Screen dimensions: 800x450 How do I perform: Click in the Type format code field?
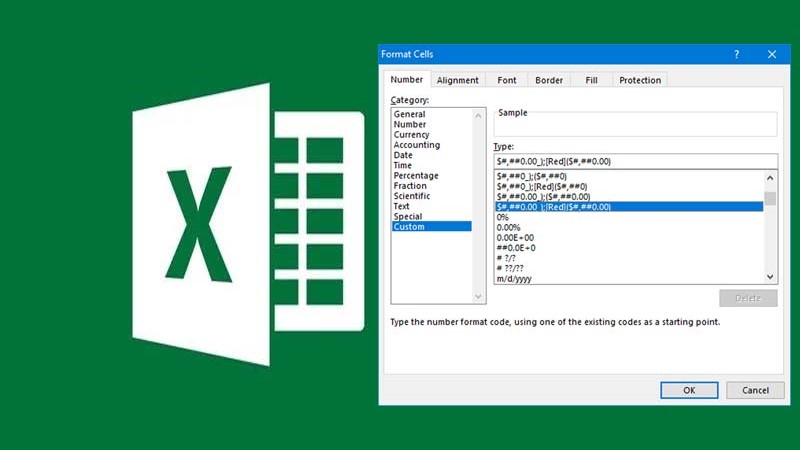tap(635, 161)
